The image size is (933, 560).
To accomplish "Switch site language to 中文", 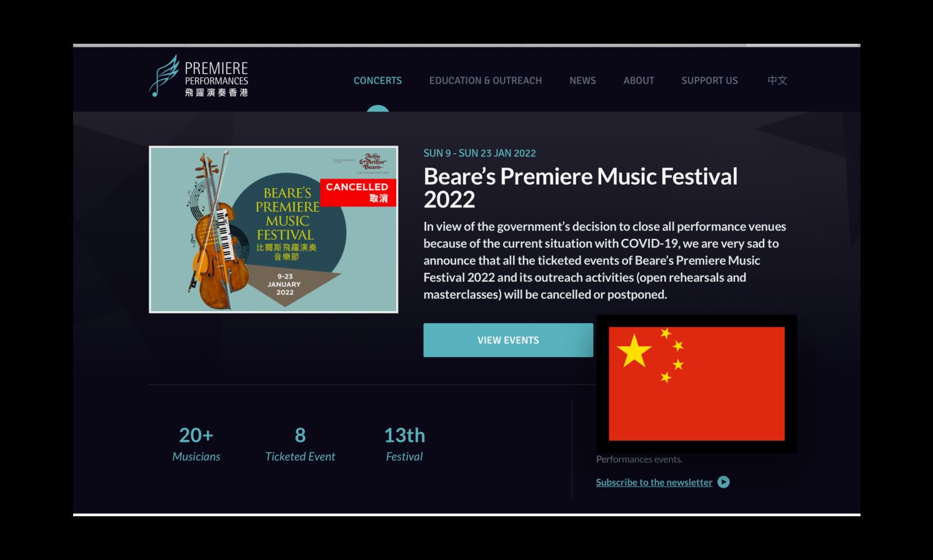I will [777, 81].
